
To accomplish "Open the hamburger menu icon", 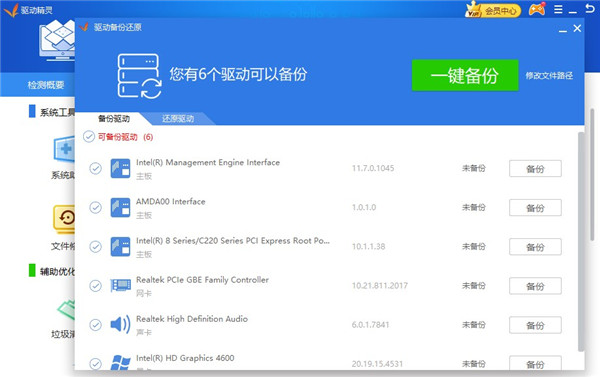I will (x=558, y=10).
